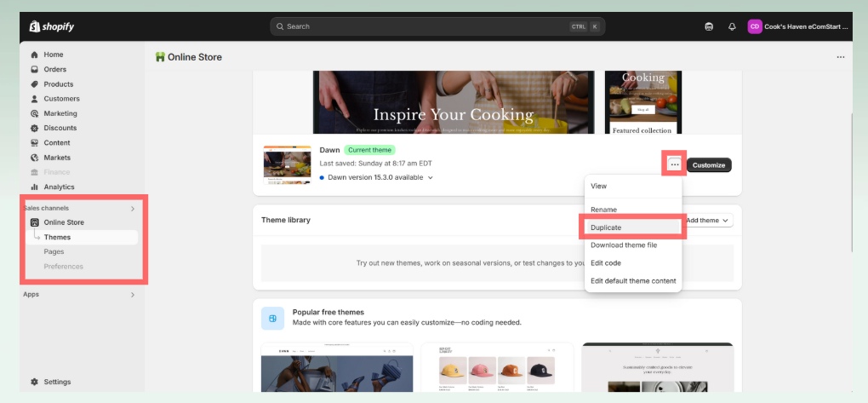Screen dimensions: 868x403
Task: Select Online Store sales channel
Action: coord(64,222)
